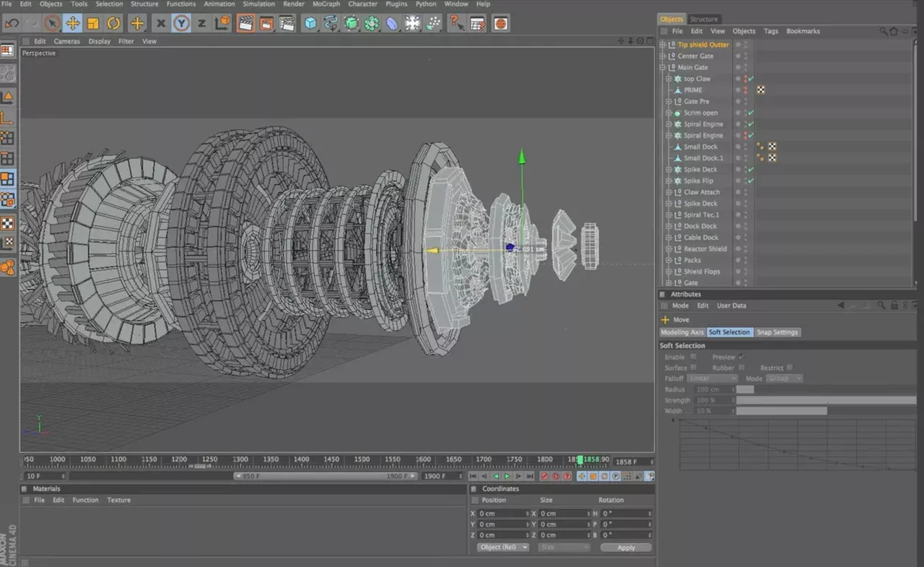This screenshot has height=567, width=924.
Task: Switch to the Snap Settings tab
Action: (x=777, y=332)
